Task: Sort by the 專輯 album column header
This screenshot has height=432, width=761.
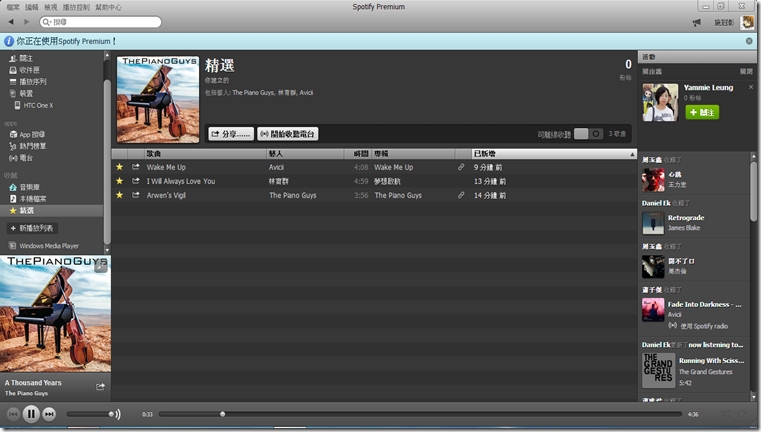Action: [x=413, y=154]
